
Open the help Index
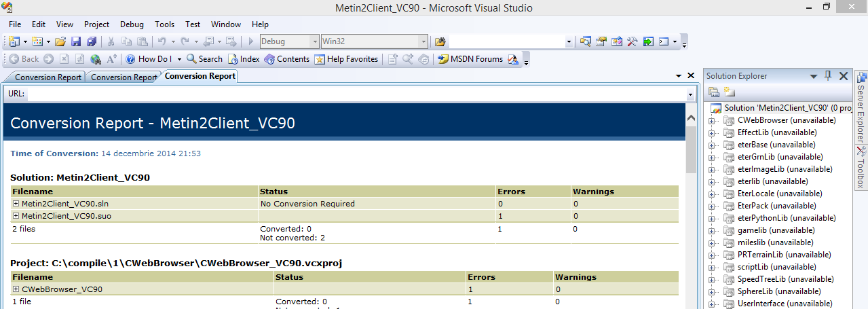tap(244, 59)
